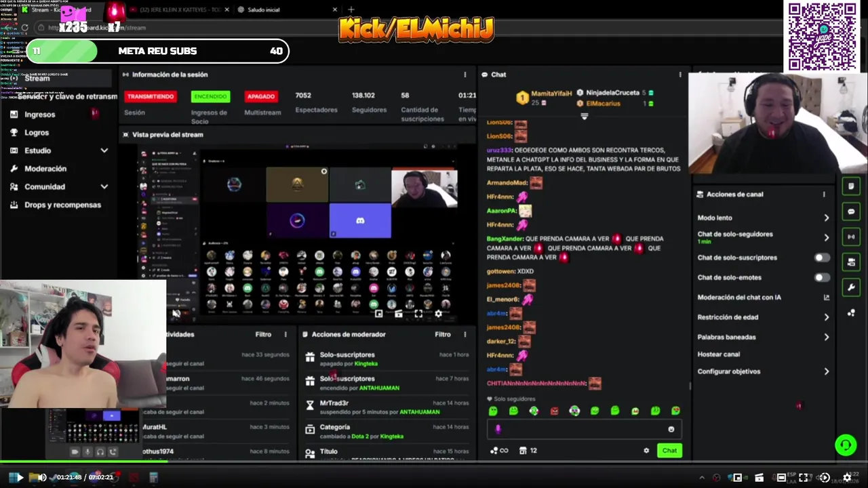Open Acciones de moderador three-dot menu
Image resolution: width=868 pixels, height=488 pixels.
(x=465, y=334)
